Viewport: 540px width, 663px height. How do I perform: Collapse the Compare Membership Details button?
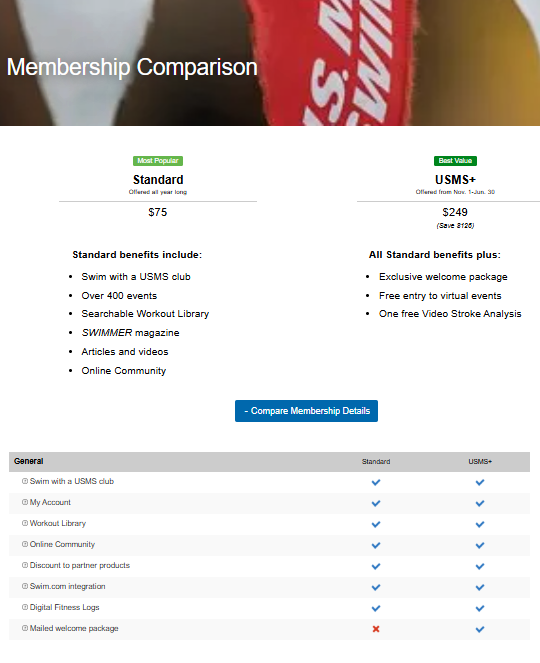(306, 411)
